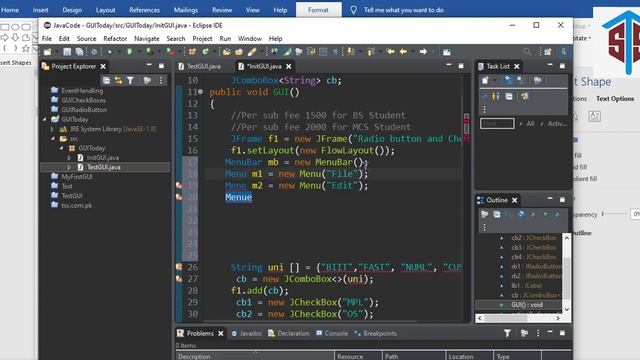Screen dimensions: 640x360
Task: Click the Search magnifier icon in Eclipse toolbar
Action: point(527,52)
